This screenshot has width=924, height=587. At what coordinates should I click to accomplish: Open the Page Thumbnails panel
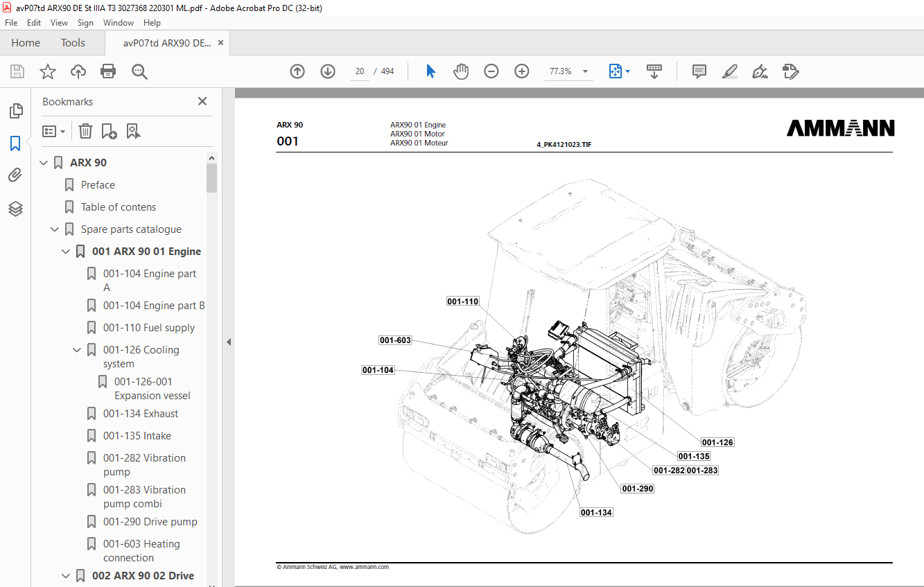(x=15, y=111)
